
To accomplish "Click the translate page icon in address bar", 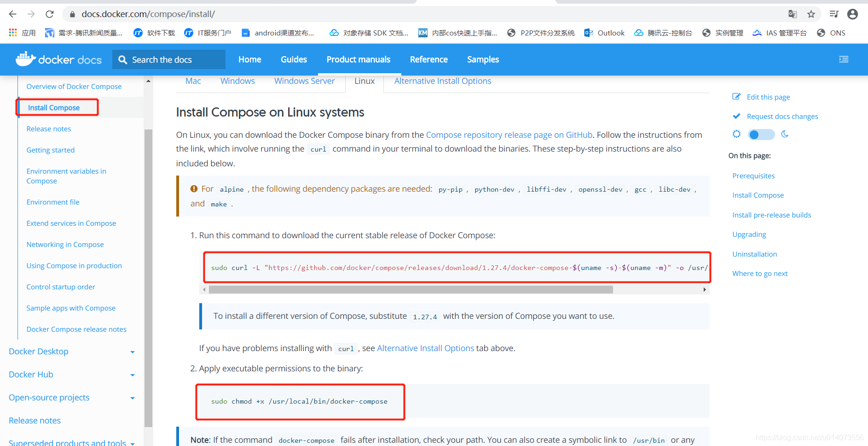I will 793,14.
